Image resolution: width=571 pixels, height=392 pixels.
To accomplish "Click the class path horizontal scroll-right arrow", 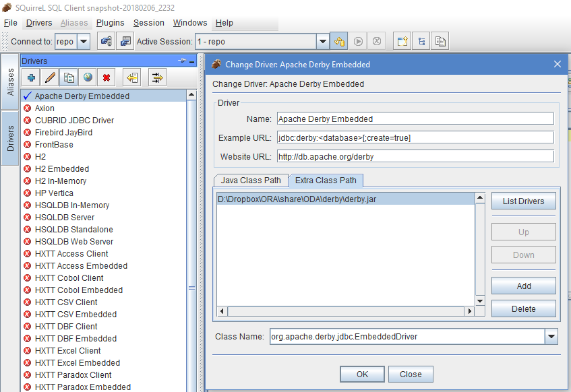I will point(470,311).
